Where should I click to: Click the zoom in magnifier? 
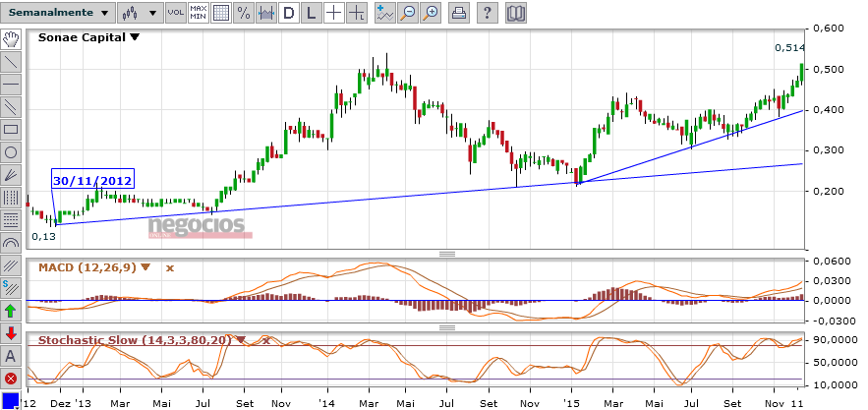[430, 13]
